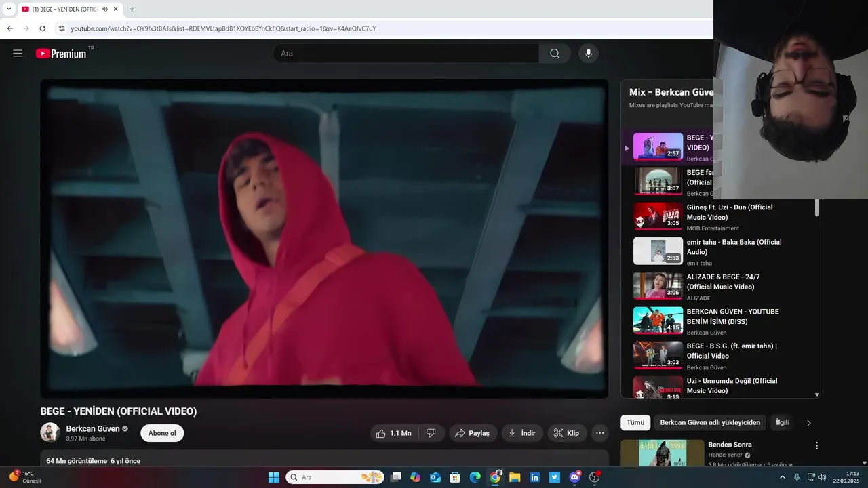The height and width of the screenshot is (488, 868).
Task: Open clock and date 17:13 panel
Action: [x=847, y=477]
